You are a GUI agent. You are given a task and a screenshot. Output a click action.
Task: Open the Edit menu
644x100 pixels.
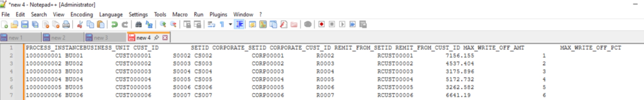pyautogui.click(x=20, y=14)
